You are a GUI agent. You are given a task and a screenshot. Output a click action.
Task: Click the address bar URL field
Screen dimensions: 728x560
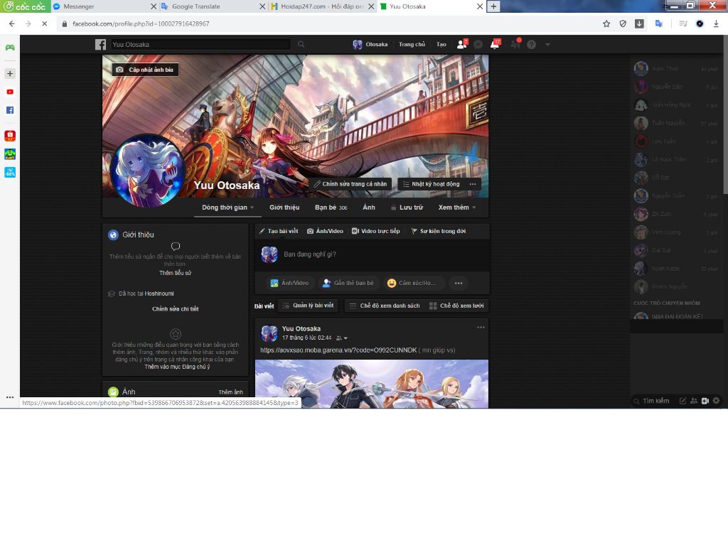pyautogui.click(x=325, y=23)
